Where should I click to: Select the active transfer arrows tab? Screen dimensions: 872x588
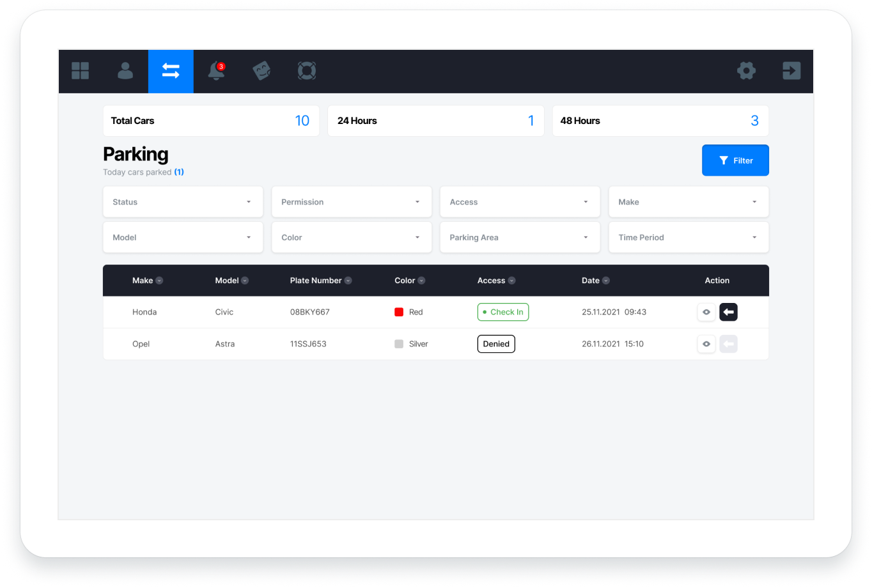point(171,71)
